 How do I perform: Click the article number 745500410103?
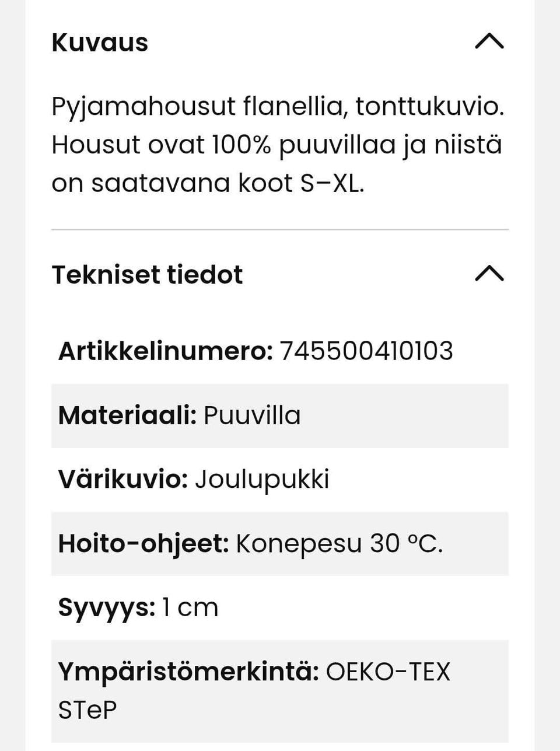coord(366,351)
